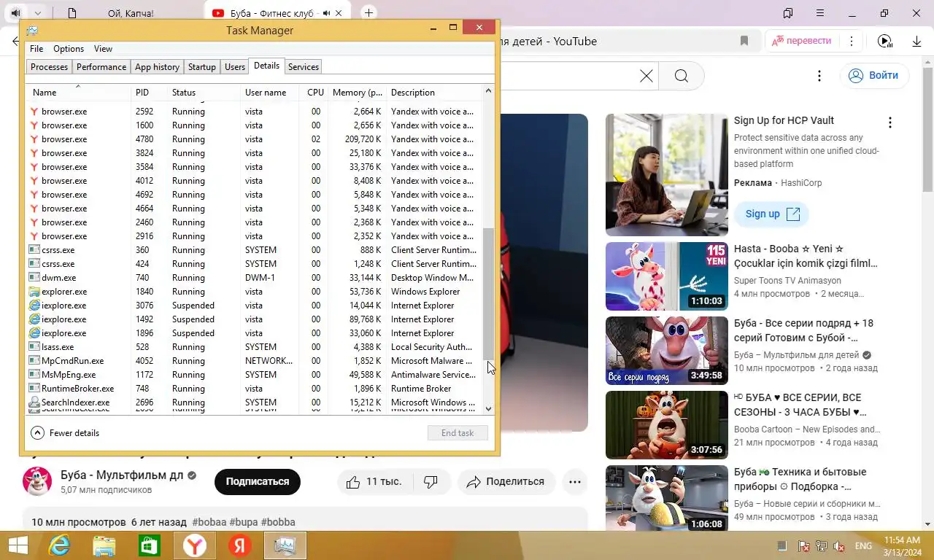
Task: Click the muted volume tray icon
Action: 839,546
